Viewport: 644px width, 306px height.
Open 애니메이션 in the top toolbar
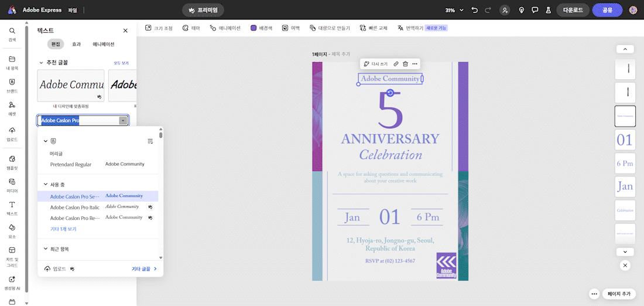click(x=225, y=28)
